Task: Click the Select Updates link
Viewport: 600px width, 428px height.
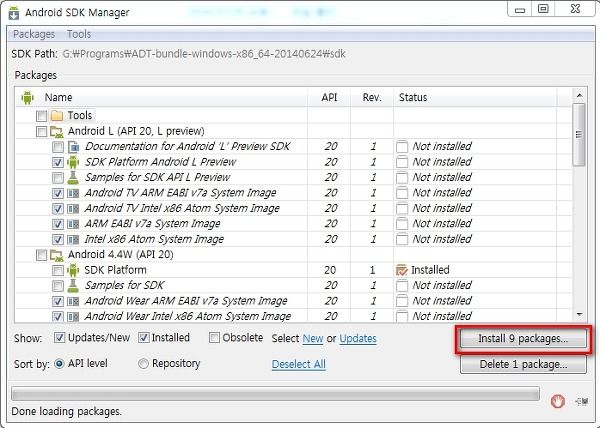Action: pyautogui.click(x=358, y=338)
